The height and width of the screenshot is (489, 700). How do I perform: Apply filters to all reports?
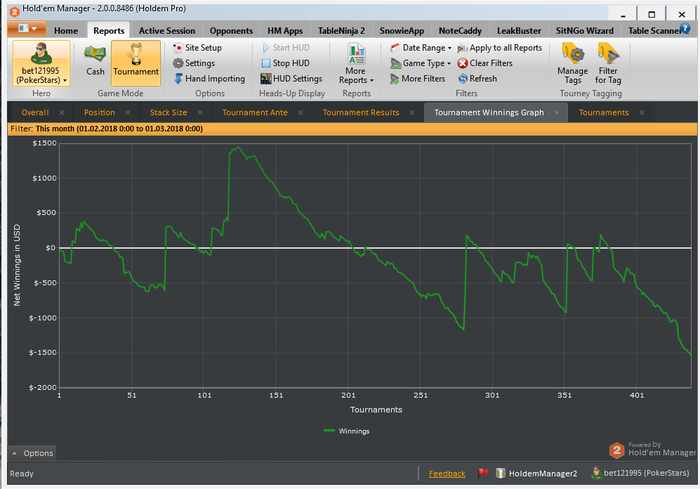(x=500, y=48)
